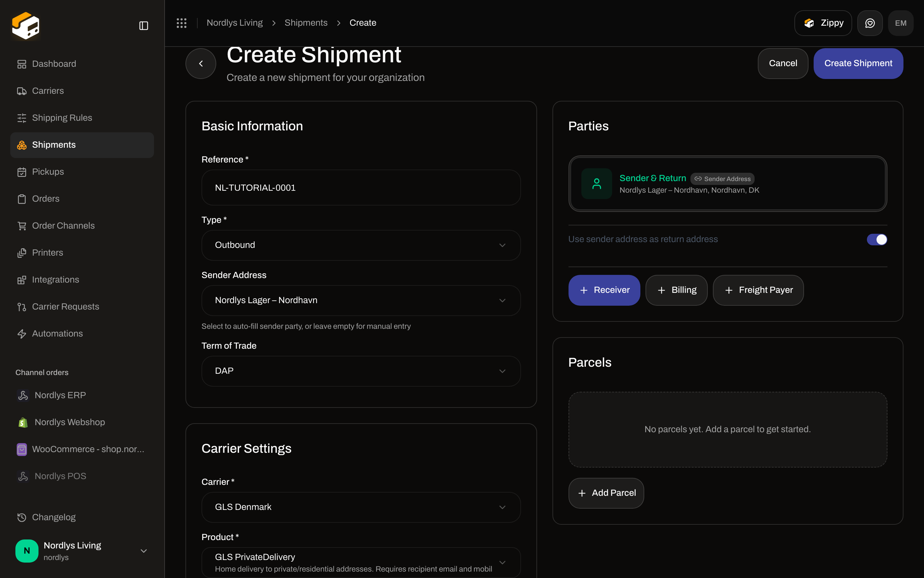Screen dimensions: 924x578
Task: Open Changelog in the sidebar
Action: click(x=82, y=517)
